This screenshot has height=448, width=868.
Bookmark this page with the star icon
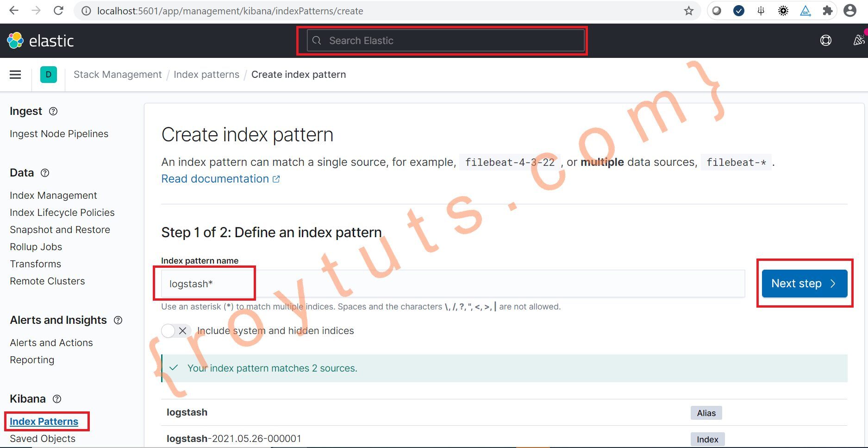689,11
